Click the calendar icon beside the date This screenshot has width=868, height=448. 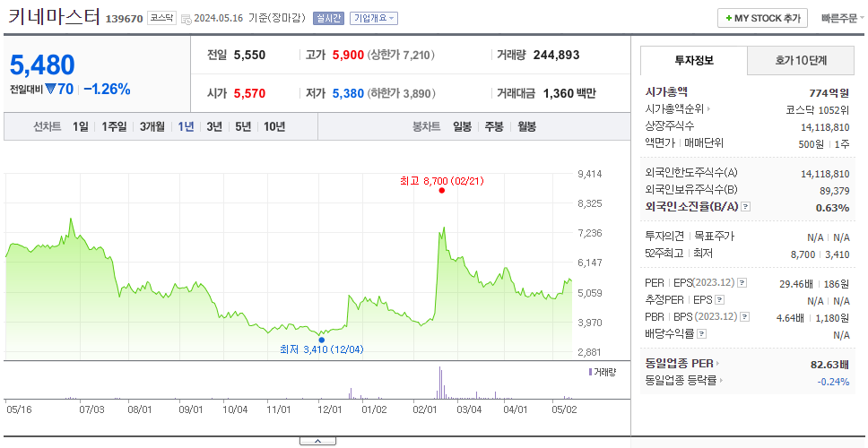[x=186, y=19]
